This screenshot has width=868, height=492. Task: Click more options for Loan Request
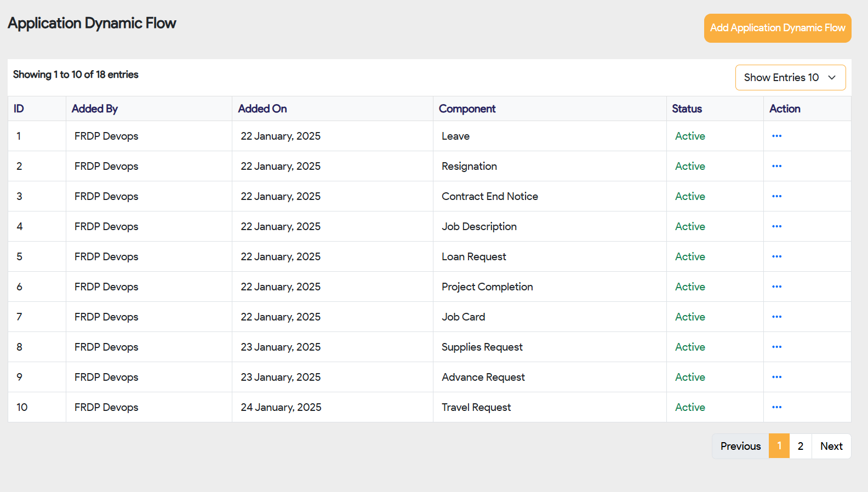(776, 256)
